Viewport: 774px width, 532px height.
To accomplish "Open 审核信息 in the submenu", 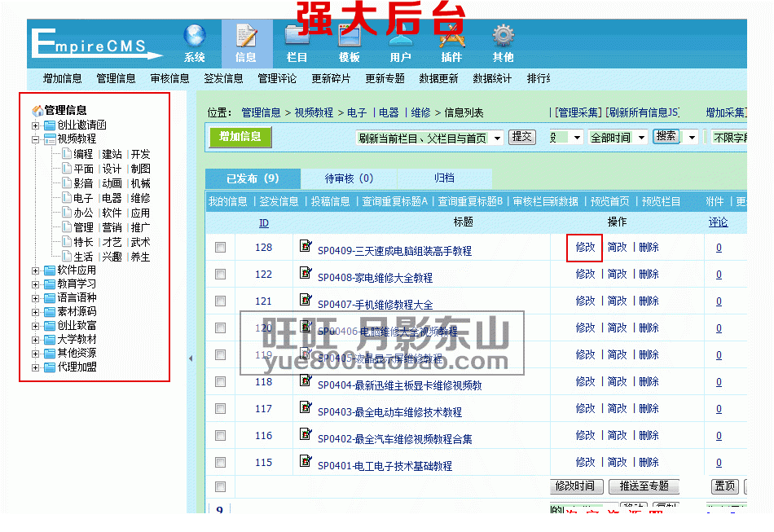I will click(169, 78).
